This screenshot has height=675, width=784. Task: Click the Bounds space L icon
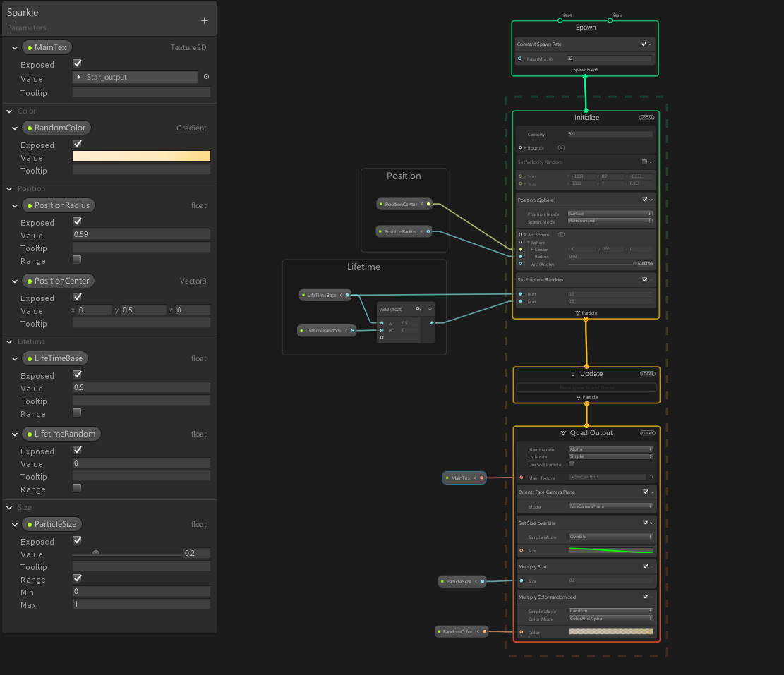561,148
